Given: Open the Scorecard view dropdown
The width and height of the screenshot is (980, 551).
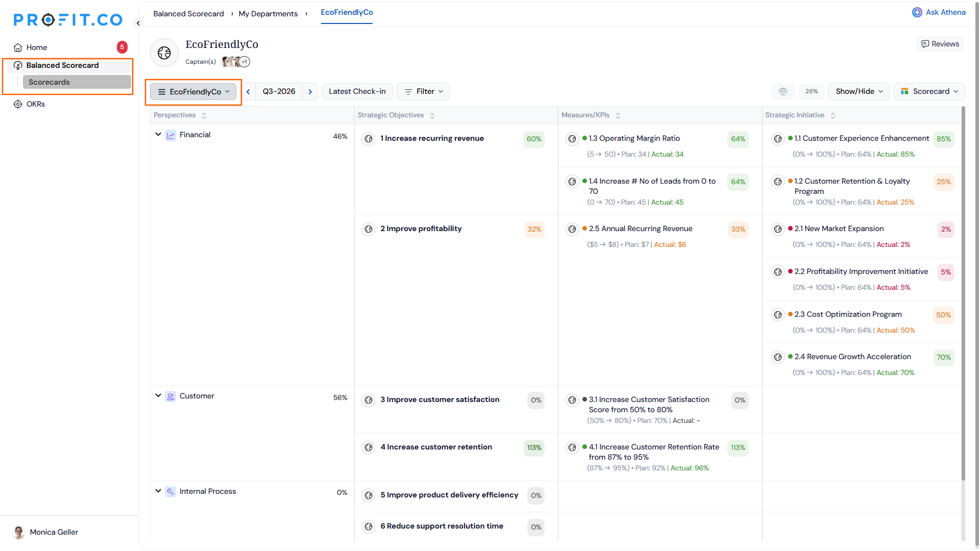Looking at the screenshot, I should point(929,91).
